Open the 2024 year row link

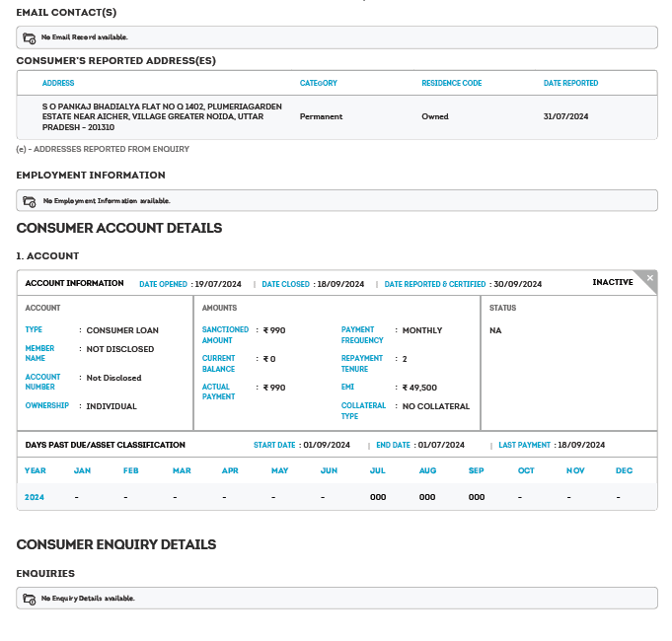[35, 497]
